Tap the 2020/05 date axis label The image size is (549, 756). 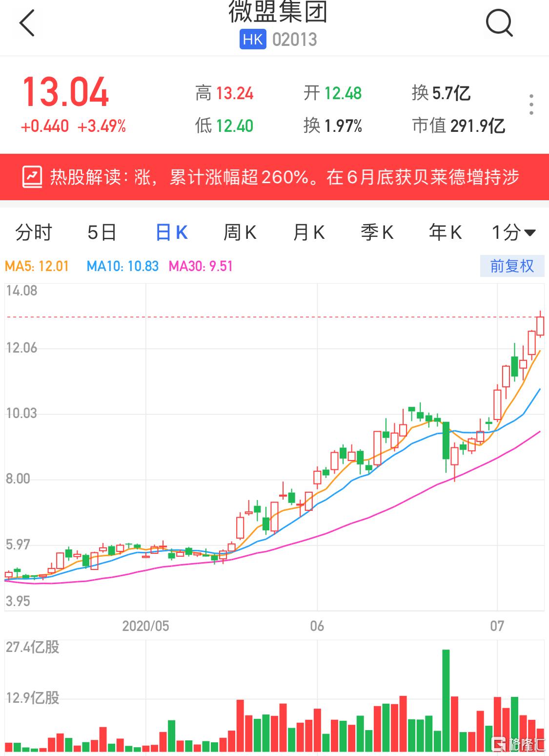click(145, 626)
